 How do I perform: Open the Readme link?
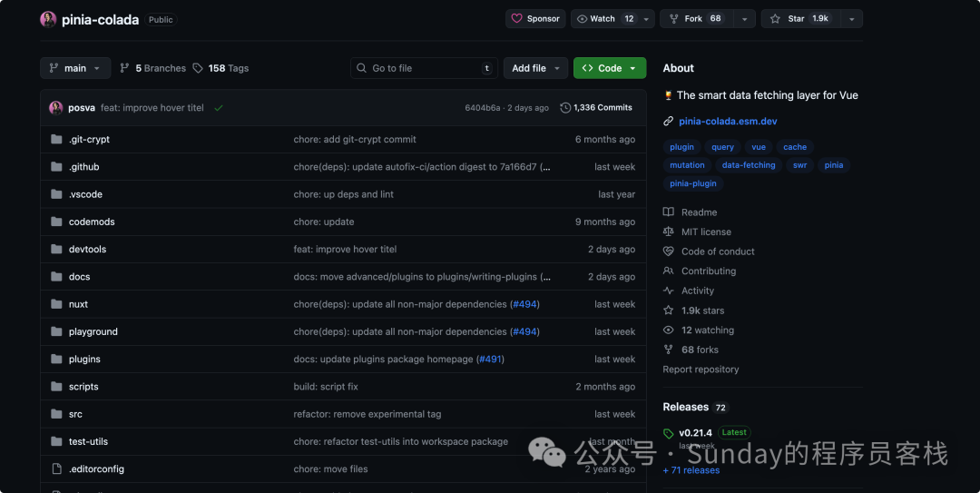pos(690,212)
